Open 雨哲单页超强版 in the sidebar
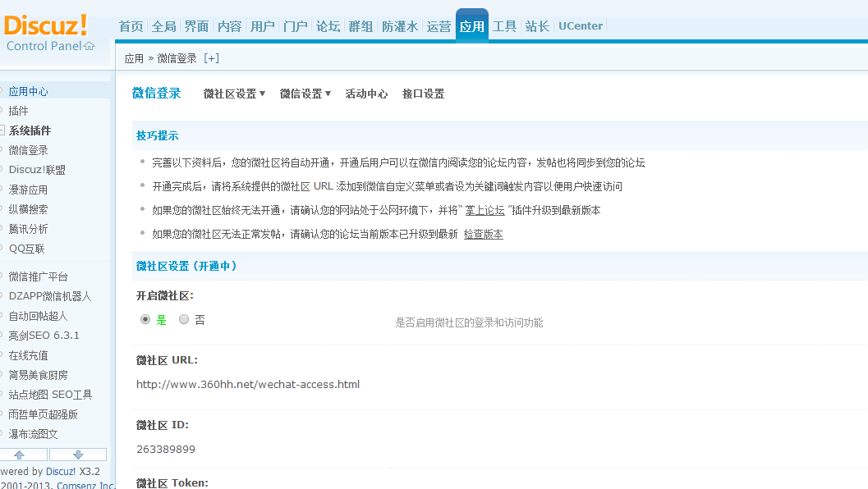The width and height of the screenshot is (868, 489). coord(44,414)
